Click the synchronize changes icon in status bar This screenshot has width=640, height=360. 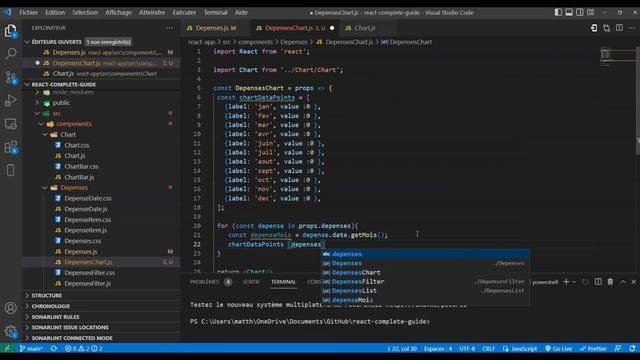click(x=54, y=349)
